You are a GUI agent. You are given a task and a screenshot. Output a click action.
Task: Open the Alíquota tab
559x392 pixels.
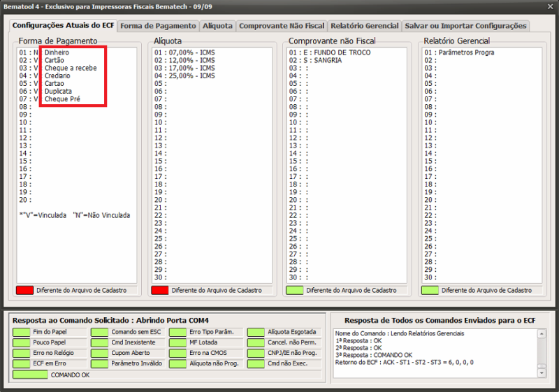(217, 26)
